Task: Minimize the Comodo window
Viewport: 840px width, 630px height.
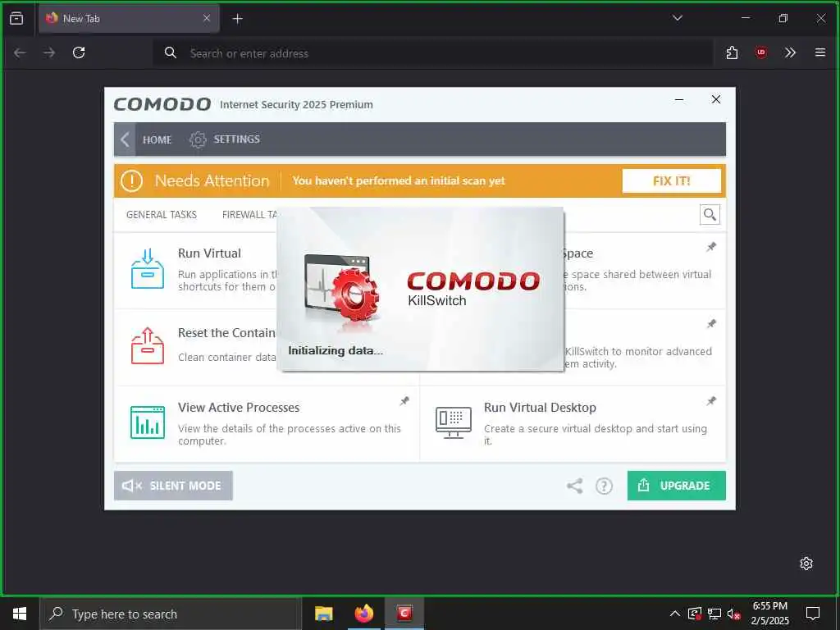Action: coord(679,100)
